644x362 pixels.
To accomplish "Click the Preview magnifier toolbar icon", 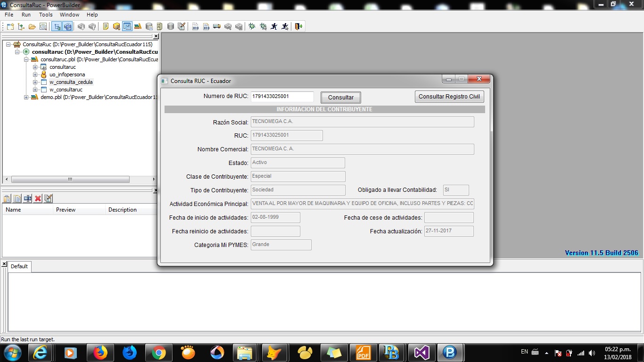I will click(x=43, y=26).
